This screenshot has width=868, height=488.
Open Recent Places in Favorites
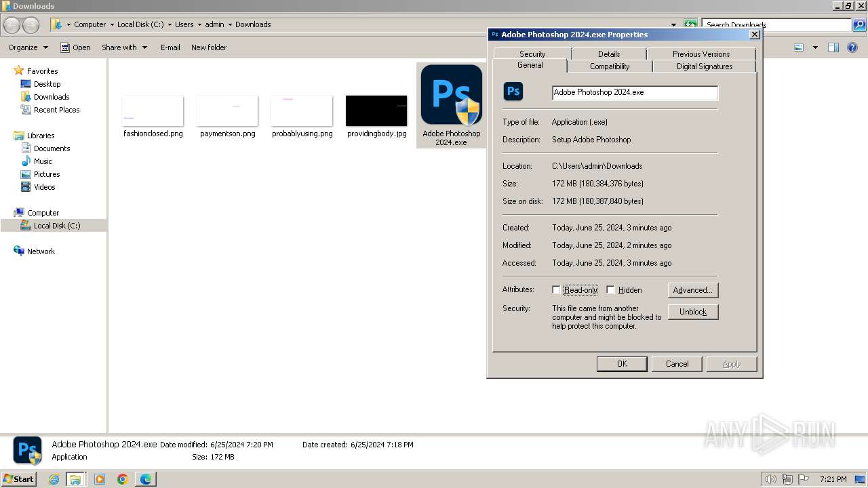(56, 110)
